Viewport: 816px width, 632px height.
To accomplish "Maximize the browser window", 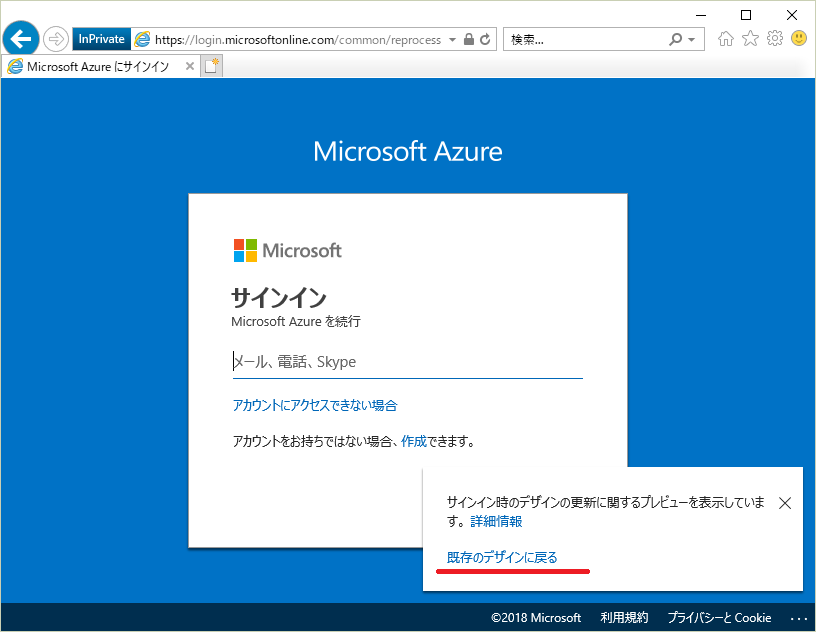I will (746, 15).
